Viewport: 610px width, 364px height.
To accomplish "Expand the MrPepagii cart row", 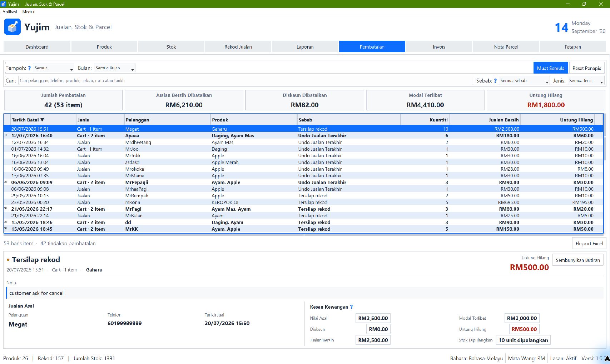I will 5,182.
